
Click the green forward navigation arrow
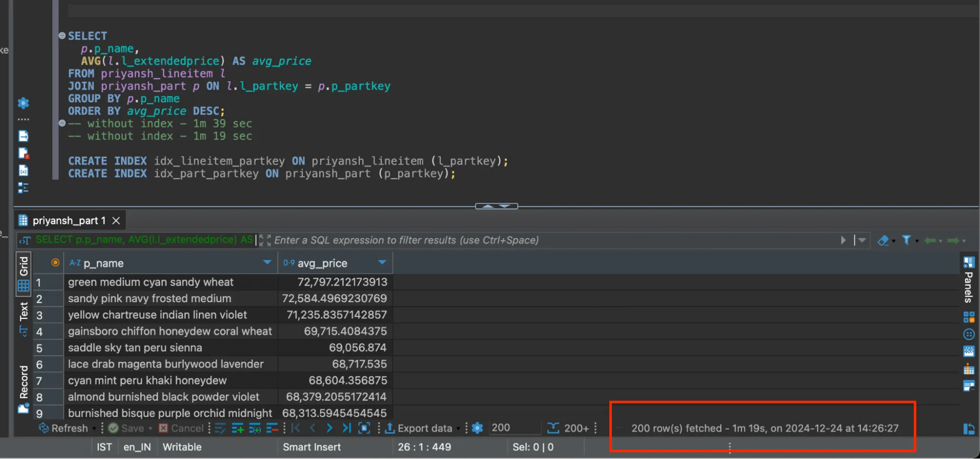954,241
